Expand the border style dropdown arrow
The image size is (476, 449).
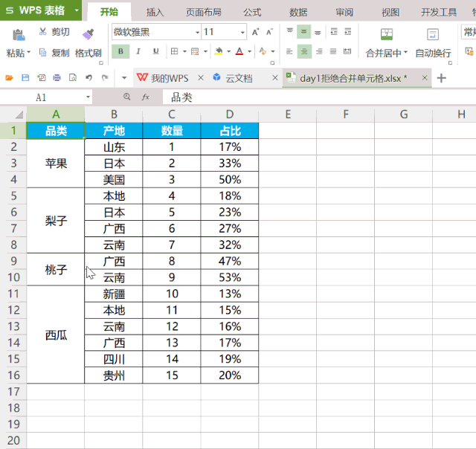click(184, 51)
